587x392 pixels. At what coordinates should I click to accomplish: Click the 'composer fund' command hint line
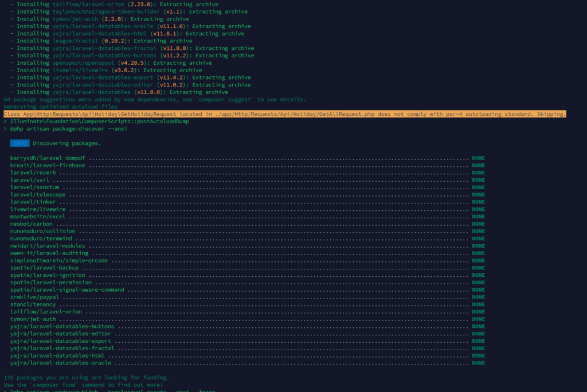point(83,385)
